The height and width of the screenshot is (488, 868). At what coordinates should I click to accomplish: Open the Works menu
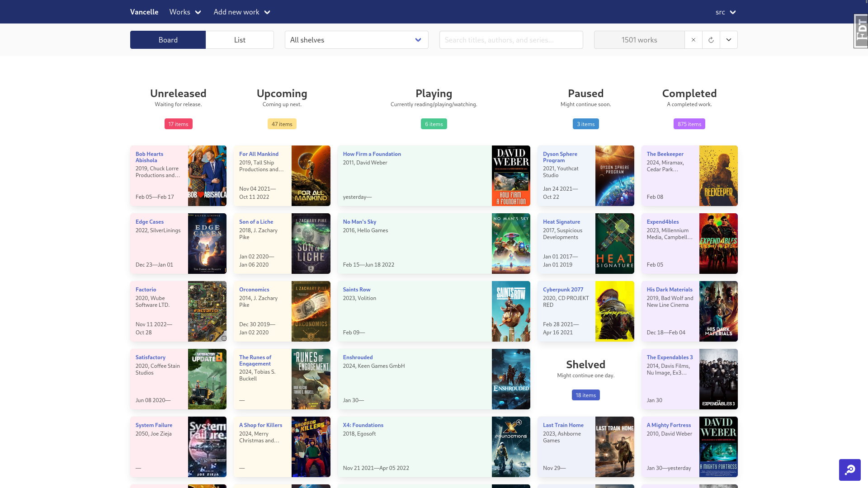(x=185, y=12)
